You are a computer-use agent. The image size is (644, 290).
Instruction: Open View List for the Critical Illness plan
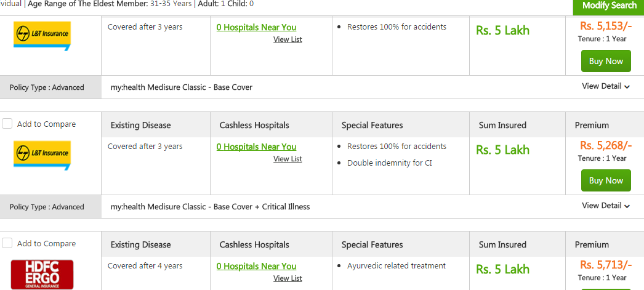(x=288, y=159)
